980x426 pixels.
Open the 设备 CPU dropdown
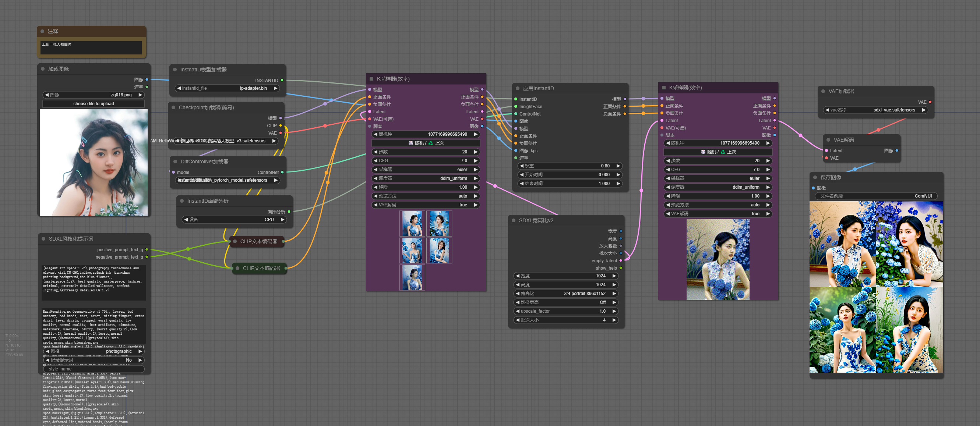[235, 219]
